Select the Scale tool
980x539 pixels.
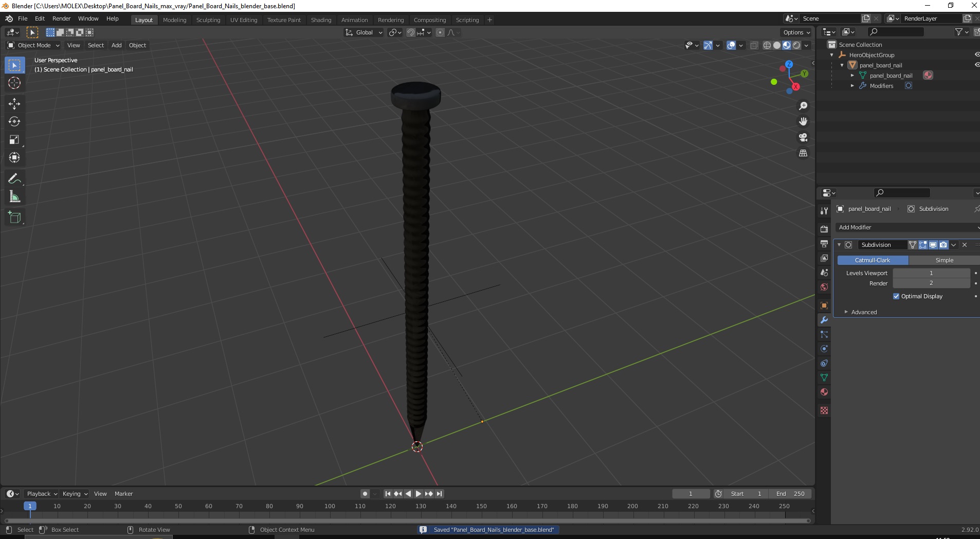tap(14, 139)
